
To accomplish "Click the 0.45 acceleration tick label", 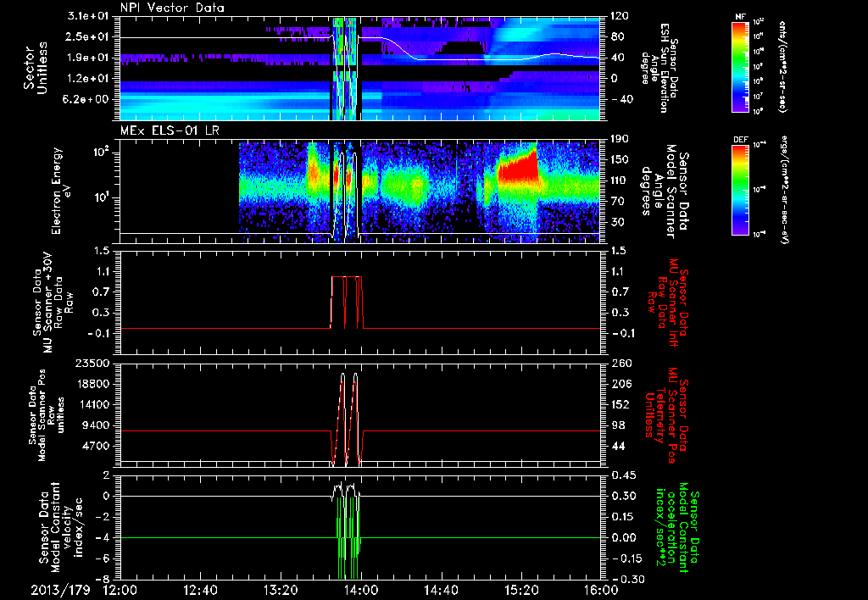I will [623, 475].
